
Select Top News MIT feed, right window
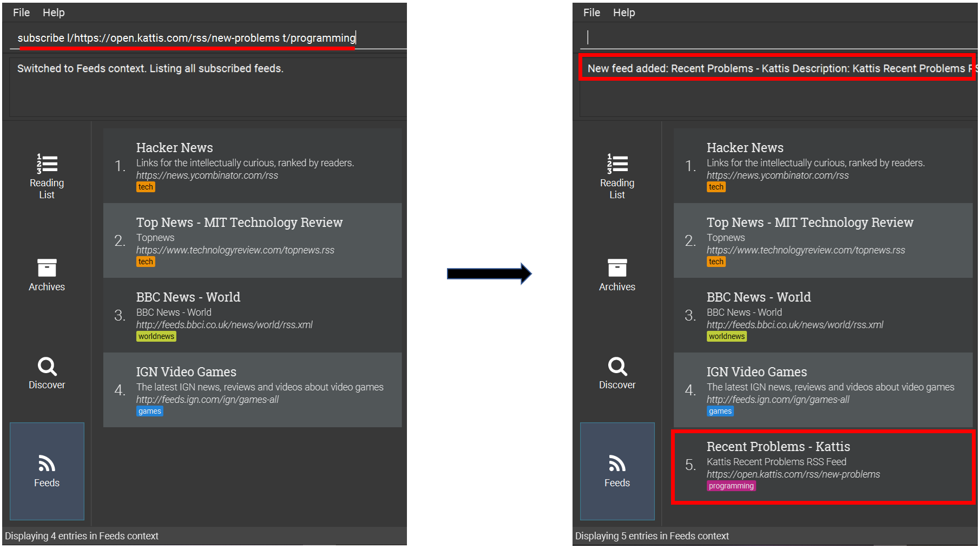[x=823, y=240]
